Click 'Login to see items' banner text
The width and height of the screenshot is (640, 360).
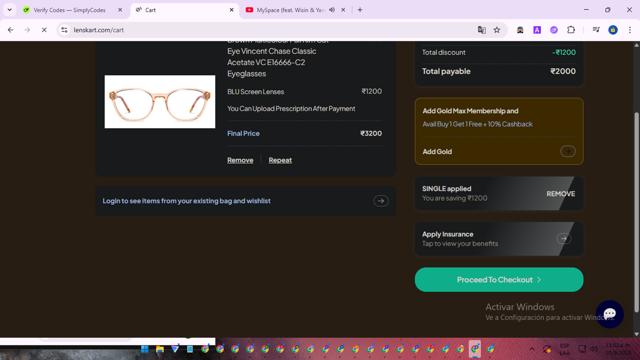pyautogui.click(x=187, y=201)
